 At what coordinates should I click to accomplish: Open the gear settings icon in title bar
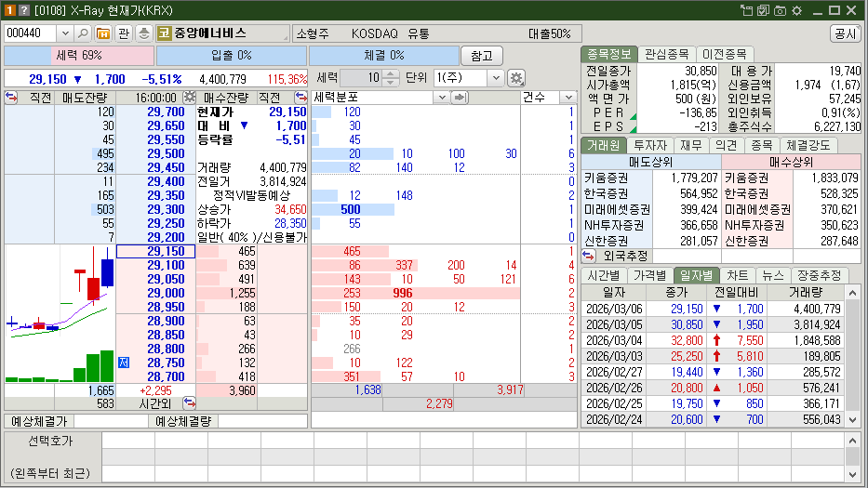(x=796, y=9)
